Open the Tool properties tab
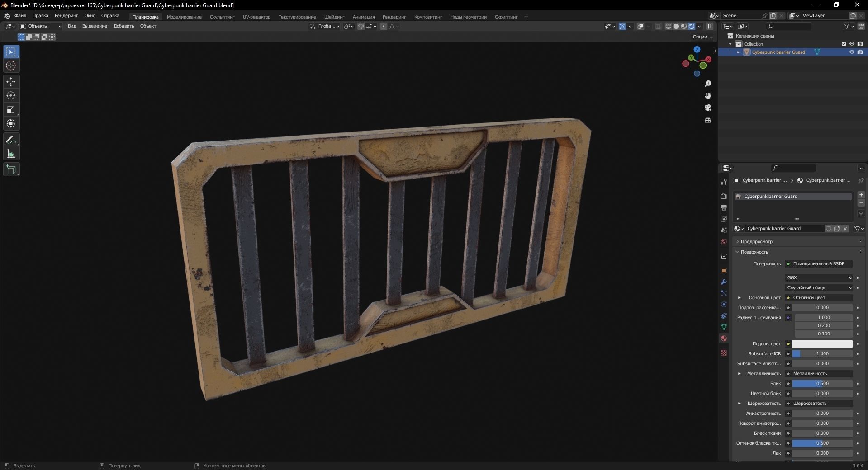Screen dimensions: 868x470 coord(724,182)
